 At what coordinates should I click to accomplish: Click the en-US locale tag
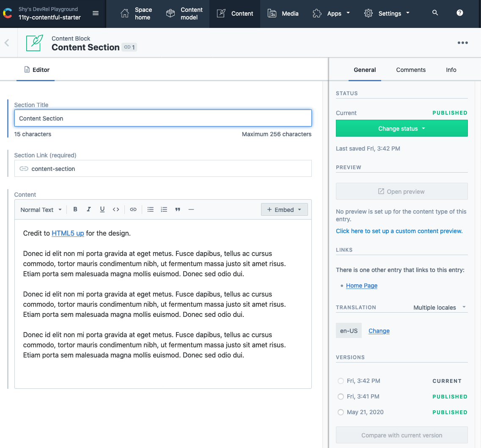click(x=349, y=331)
